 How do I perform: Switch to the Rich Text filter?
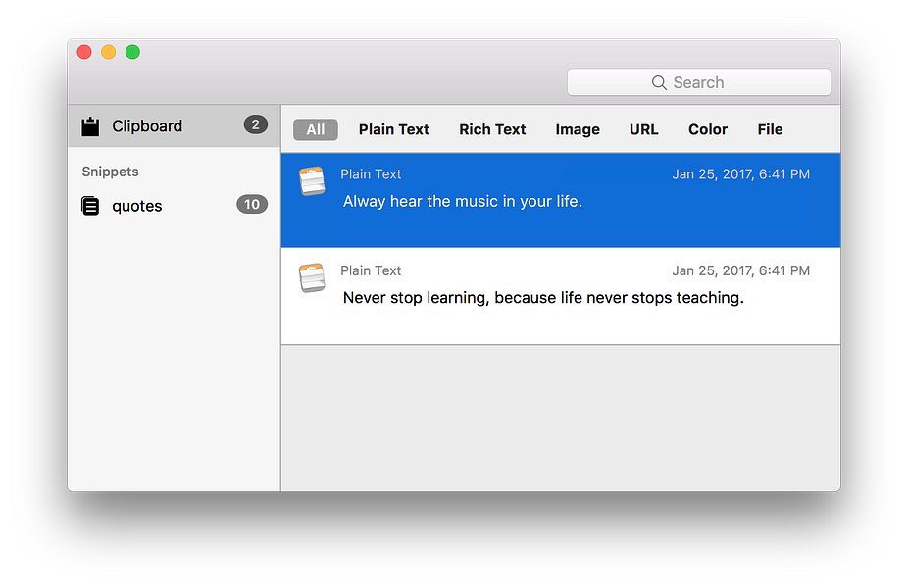coord(492,129)
